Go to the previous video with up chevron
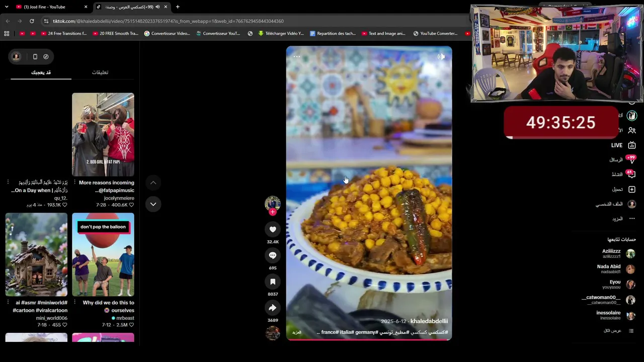This screenshot has height=362, width=644. point(153,183)
